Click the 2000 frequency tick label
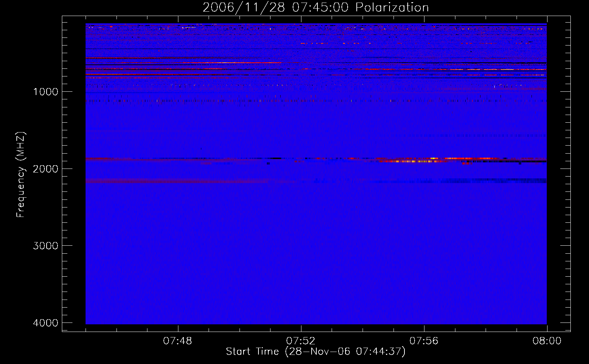 coord(46,169)
